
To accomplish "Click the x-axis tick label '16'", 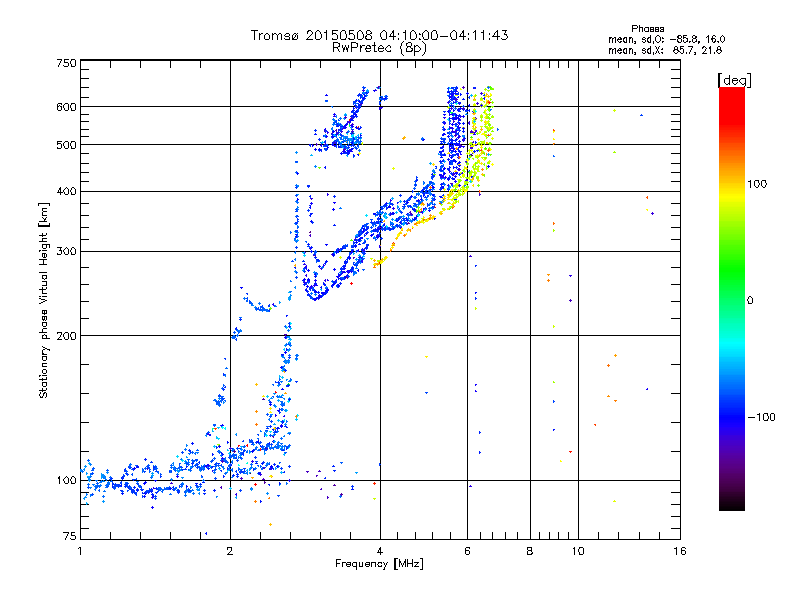I will point(680,551).
